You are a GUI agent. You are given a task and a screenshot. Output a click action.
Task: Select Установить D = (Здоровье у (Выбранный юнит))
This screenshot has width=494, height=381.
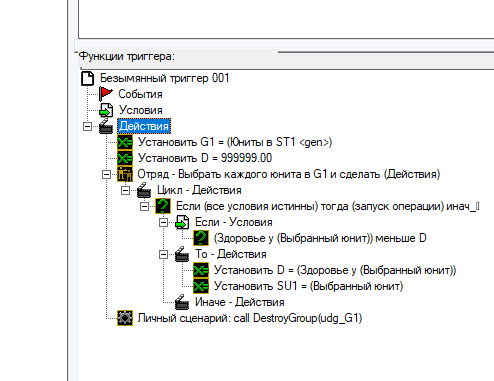pos(335,270)
